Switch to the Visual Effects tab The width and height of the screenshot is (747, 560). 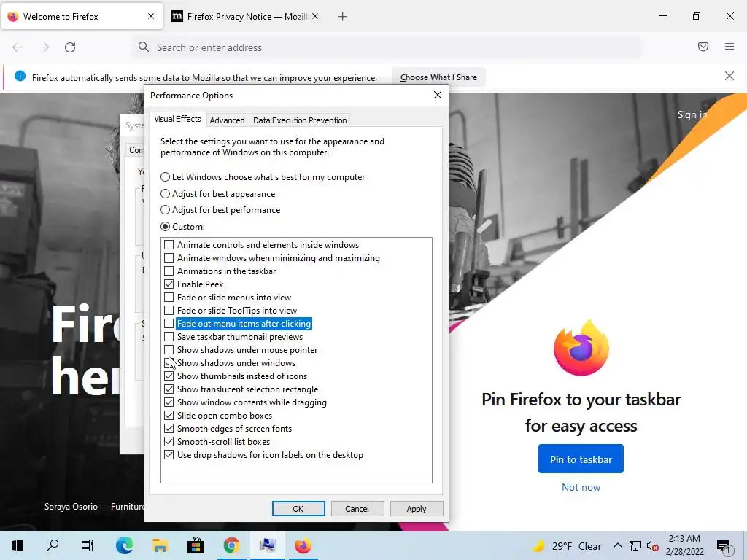tap(177, 119)
